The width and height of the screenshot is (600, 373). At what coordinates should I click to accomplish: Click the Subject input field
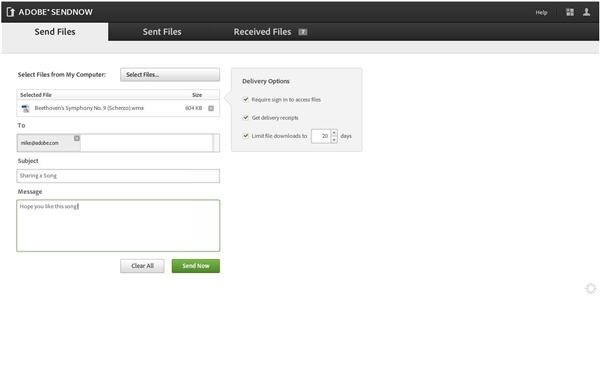pyautogui.click(x=118, y=176)
